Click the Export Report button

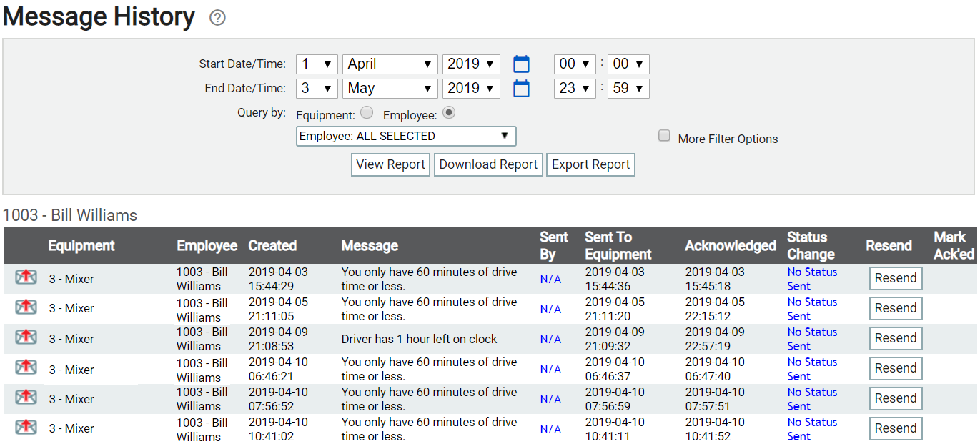[590, 164]
